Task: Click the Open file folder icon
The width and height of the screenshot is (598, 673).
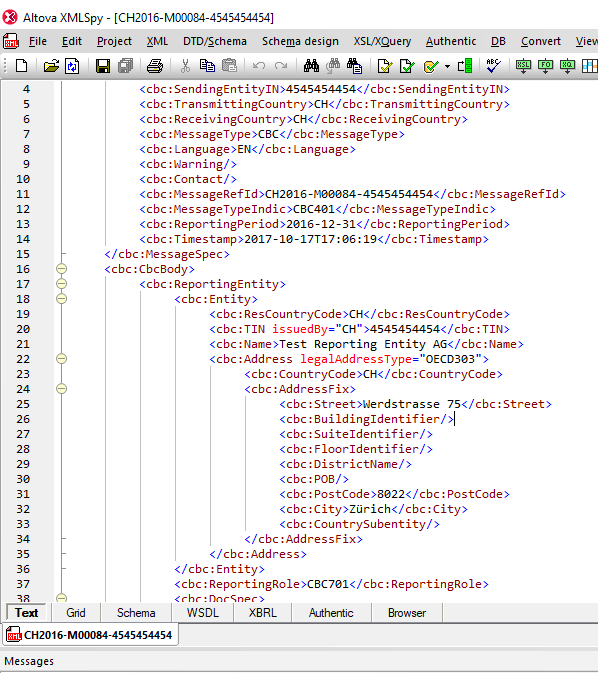Action: pos(51,66)
